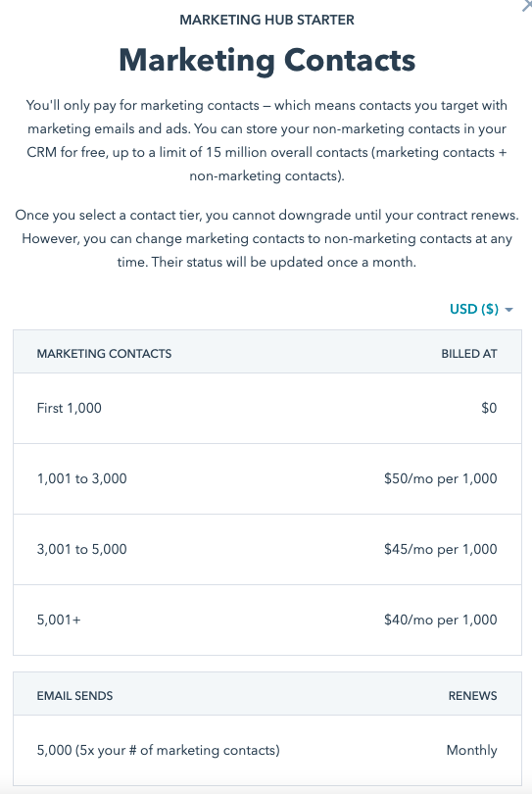The width and height of the screenshot is (532, 794).
Task: Select the 3,001 to 5,000 tier row
Action: (x=267, y=549)
